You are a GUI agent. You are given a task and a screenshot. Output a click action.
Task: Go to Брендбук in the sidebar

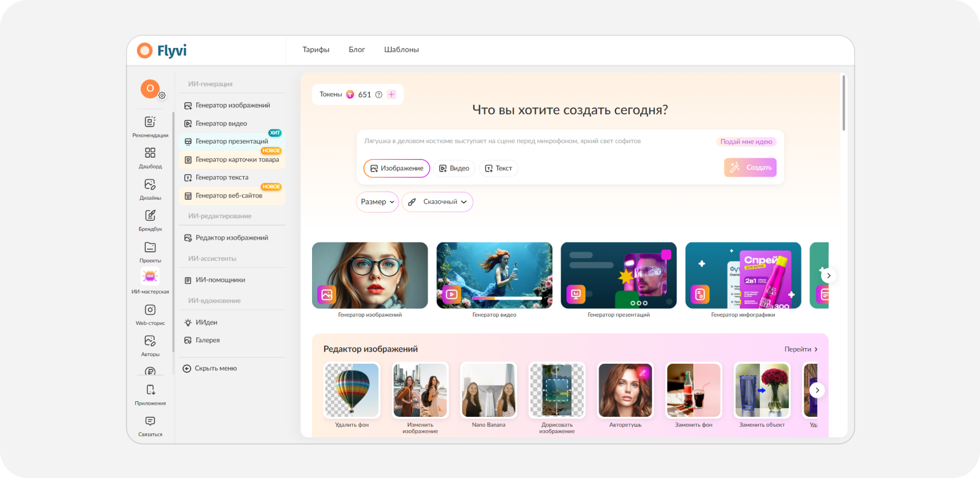click(x=150, y=221)
